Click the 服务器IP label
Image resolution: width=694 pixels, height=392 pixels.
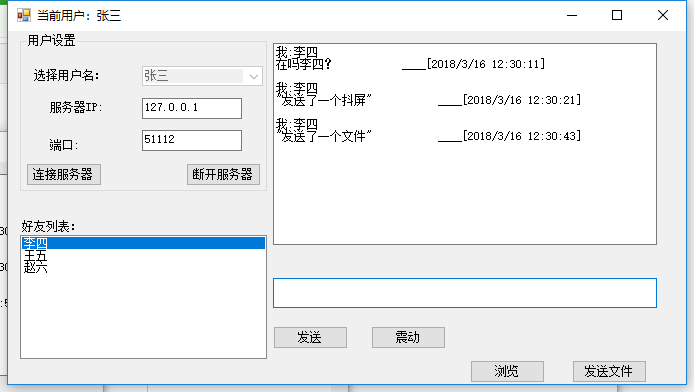(76, 108)
